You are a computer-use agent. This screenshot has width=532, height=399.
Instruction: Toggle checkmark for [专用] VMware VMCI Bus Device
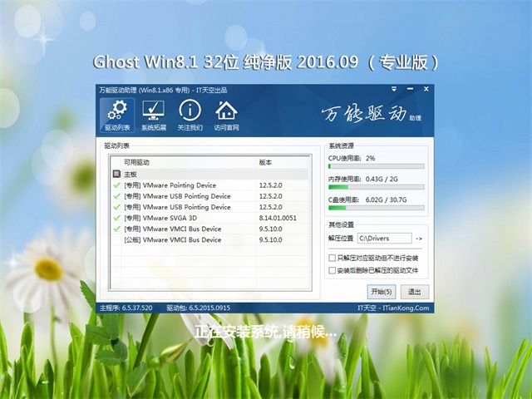(116, 229)
